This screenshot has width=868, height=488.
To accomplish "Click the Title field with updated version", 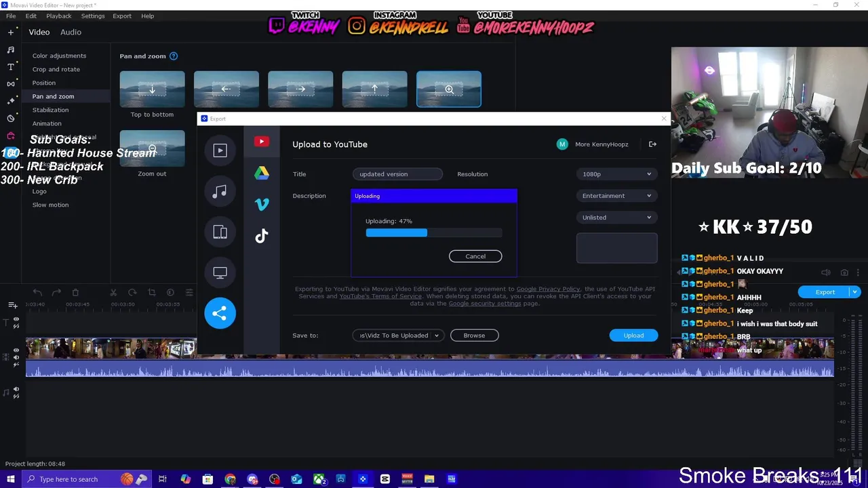I will coord(397,174).
